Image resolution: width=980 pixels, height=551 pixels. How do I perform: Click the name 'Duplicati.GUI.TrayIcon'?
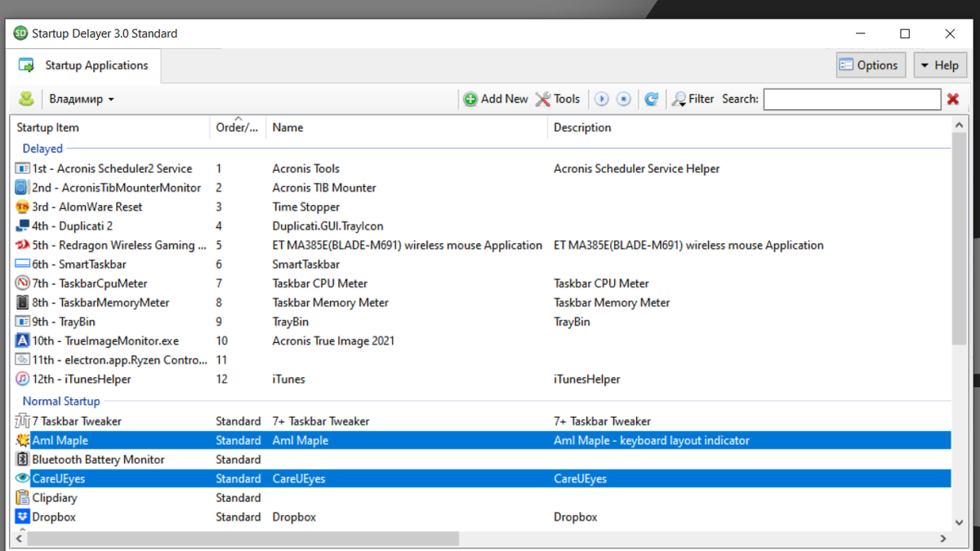(327, 226)
